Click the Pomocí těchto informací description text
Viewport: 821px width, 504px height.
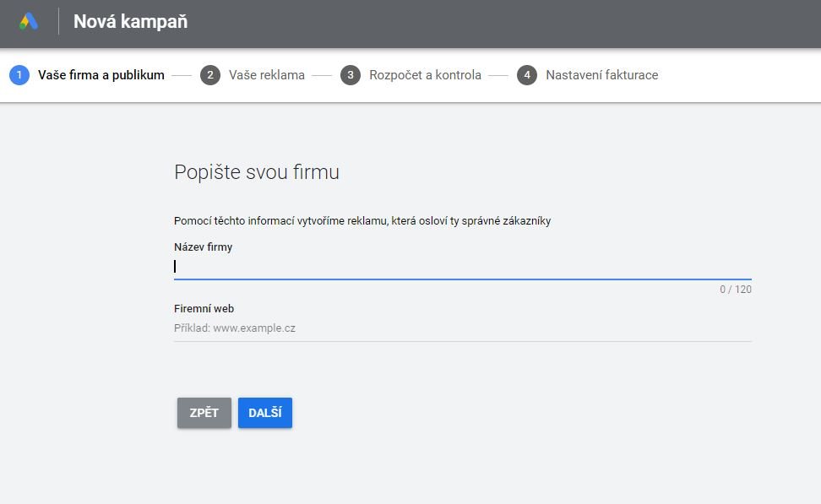[x=362, y=221]
